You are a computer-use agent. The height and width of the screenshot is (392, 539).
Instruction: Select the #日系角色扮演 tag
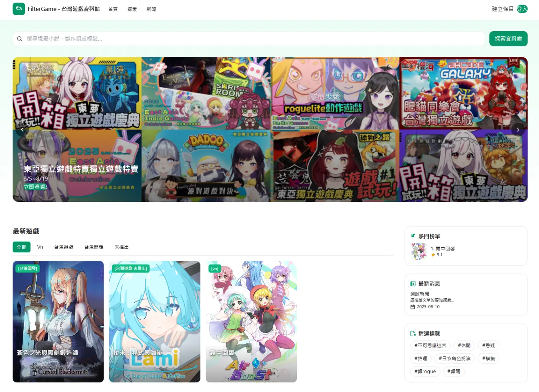point(455,358)
